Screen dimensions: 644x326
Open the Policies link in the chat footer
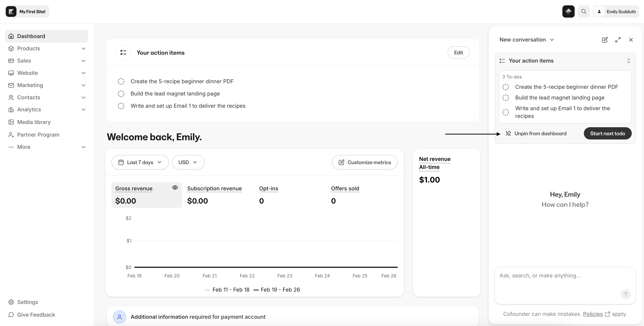(593, 314)
